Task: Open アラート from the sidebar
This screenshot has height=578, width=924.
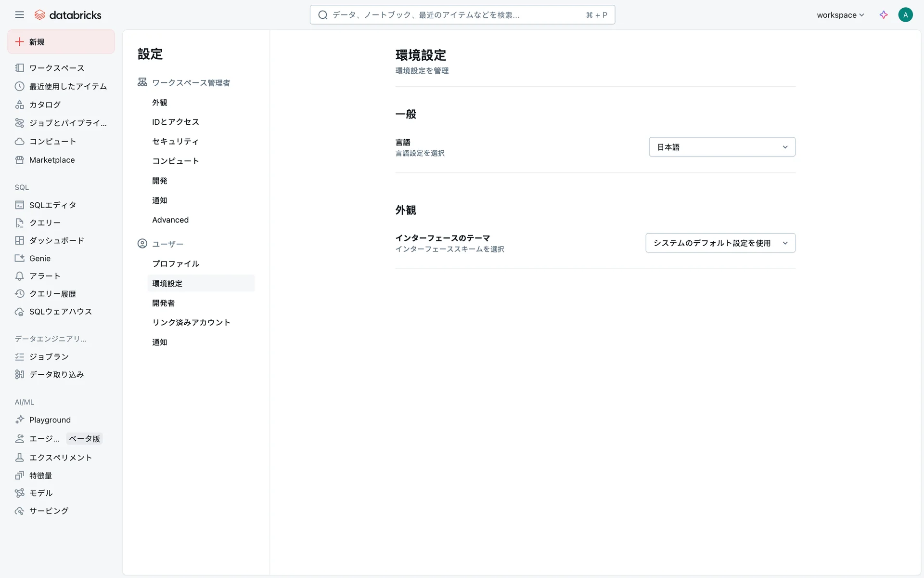Action: point(45,276)
